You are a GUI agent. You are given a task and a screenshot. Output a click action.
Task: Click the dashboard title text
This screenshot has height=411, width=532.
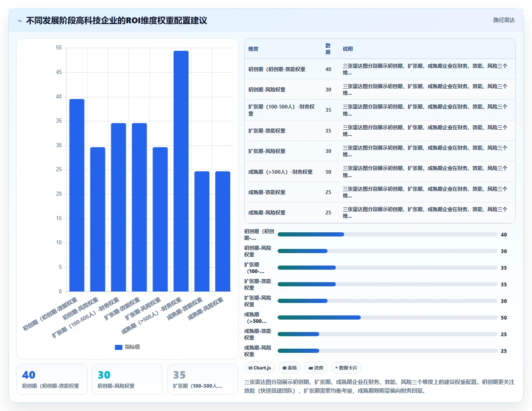pos(116,20)
